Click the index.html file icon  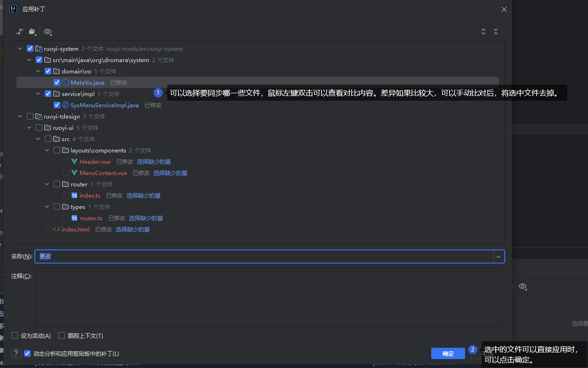point(56,229)
